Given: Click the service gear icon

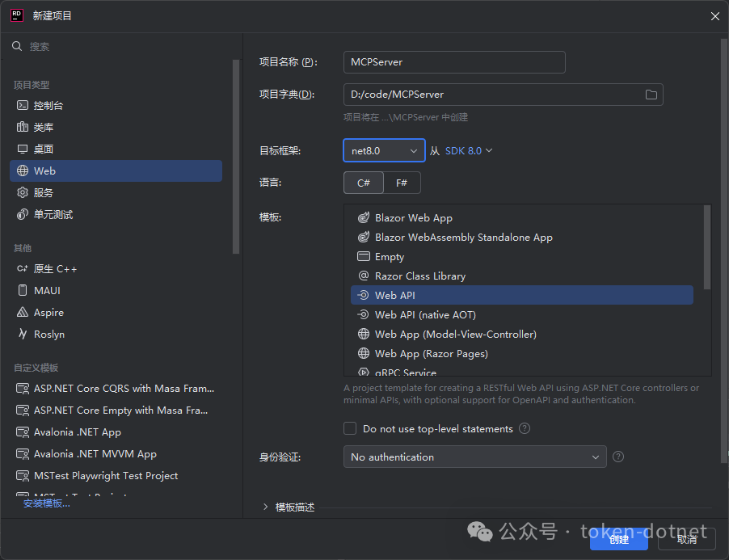Looking at the screenshot, I should tap(23, 192).
